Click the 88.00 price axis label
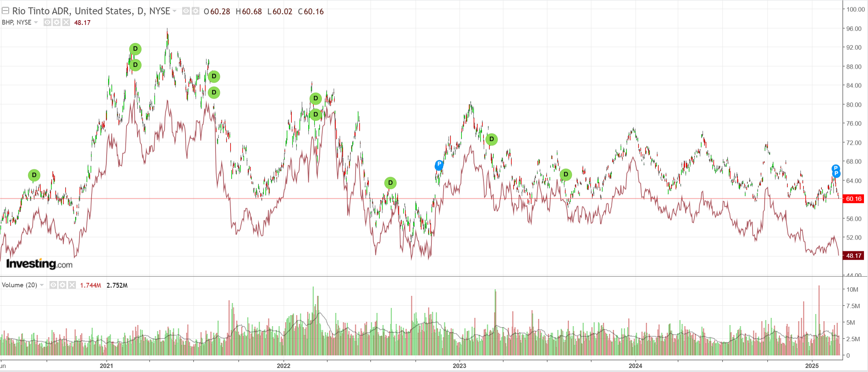Image resolution: width=868 pixels, height=372 pixels. point(854,66)
